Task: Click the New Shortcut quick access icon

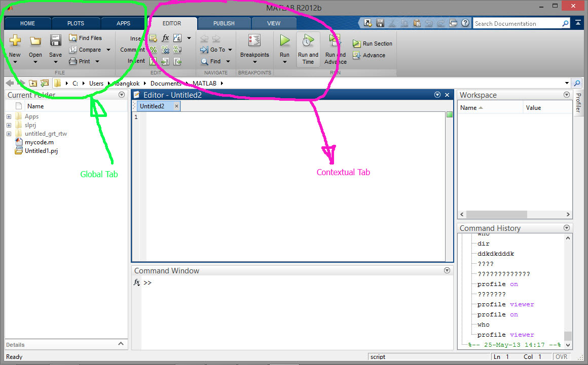Action: (x=368, y=23)
